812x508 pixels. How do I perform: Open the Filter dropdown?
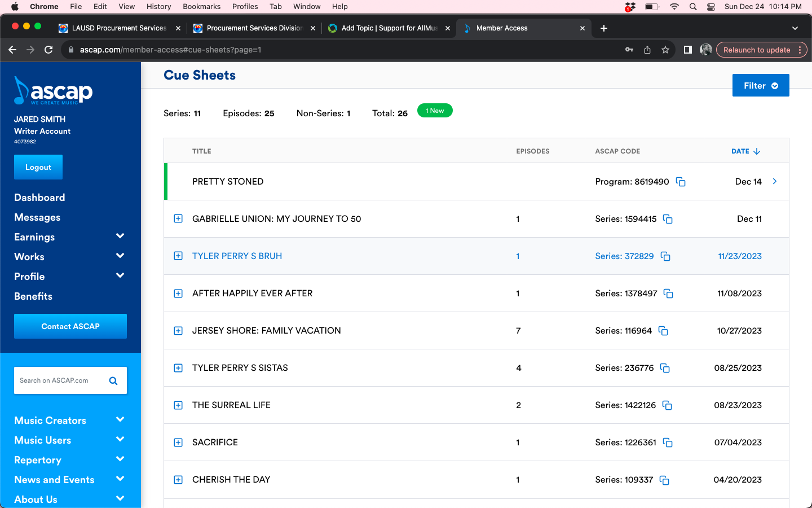[x=760, y=86]
